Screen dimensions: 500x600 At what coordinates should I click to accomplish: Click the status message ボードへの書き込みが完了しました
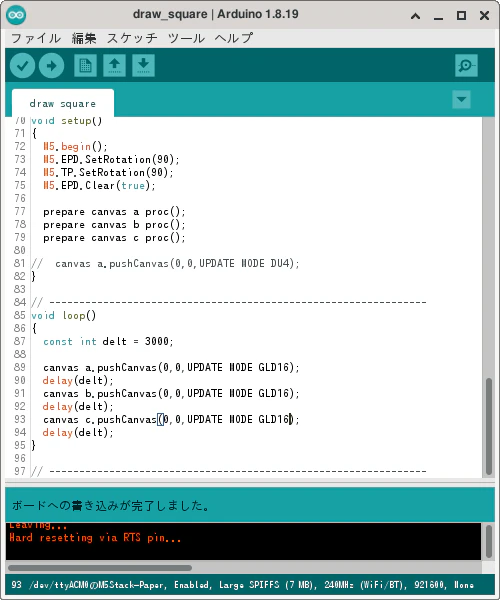111,506
